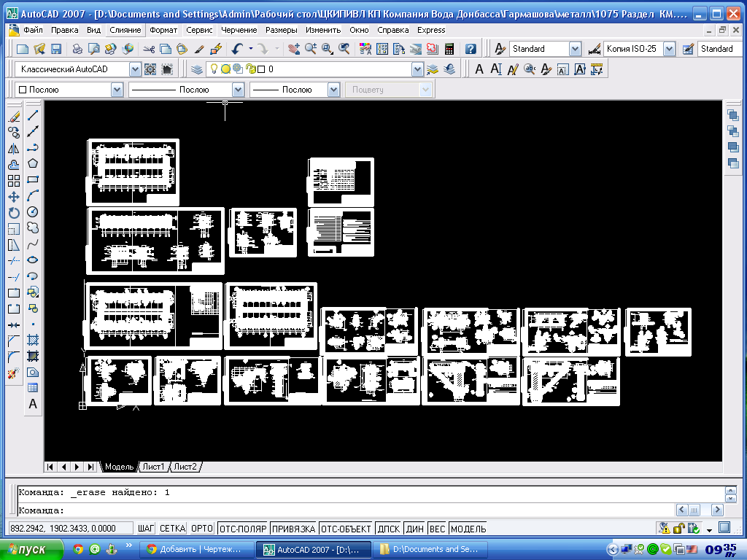This screenshot has height=560, width=747.
Task: Open the Размеры menu
Action: pos(281,30)
